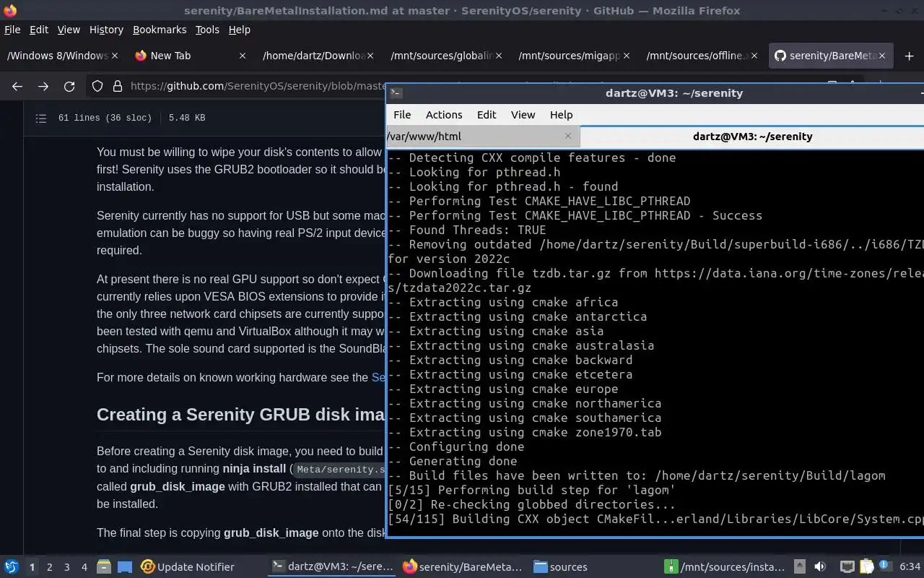Open Update Notifier from the taskbar
Viewport: 924px width, 578px height.
(x=188, y=567)
